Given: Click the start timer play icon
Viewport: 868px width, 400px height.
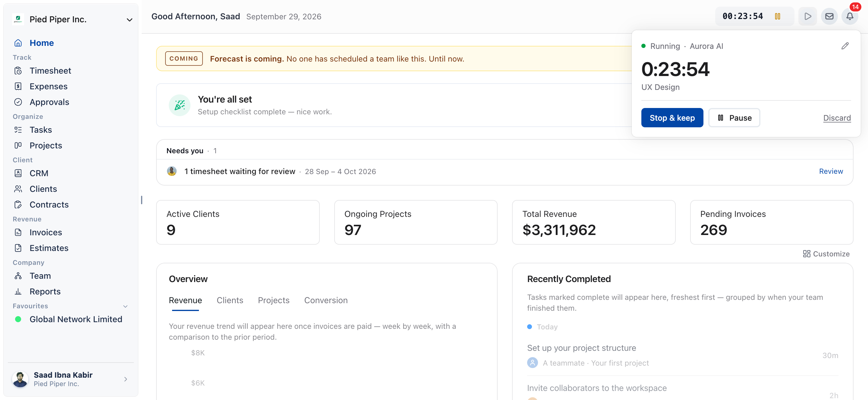Looking at the screenshot, I should point(807,16).
